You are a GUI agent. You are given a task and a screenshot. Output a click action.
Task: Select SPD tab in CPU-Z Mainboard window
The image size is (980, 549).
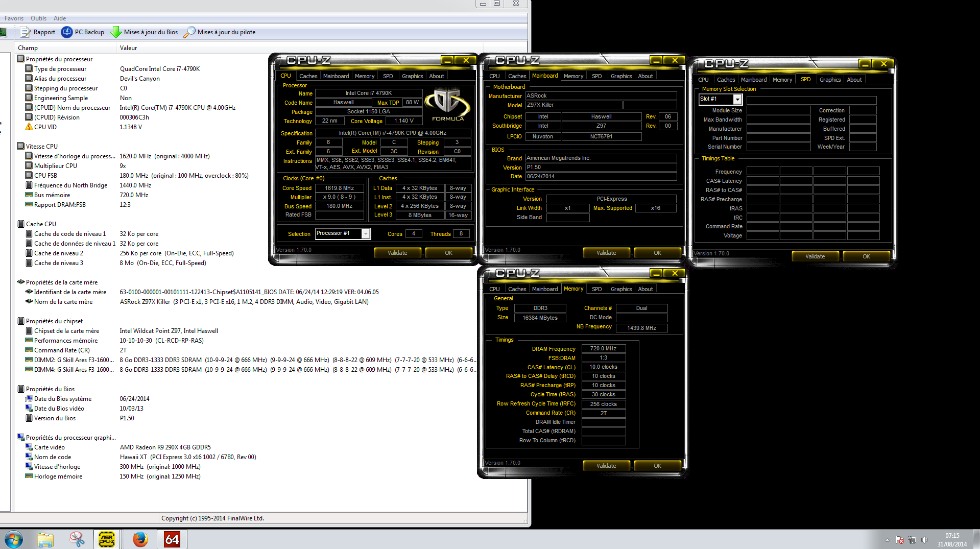tap(596, 76)
